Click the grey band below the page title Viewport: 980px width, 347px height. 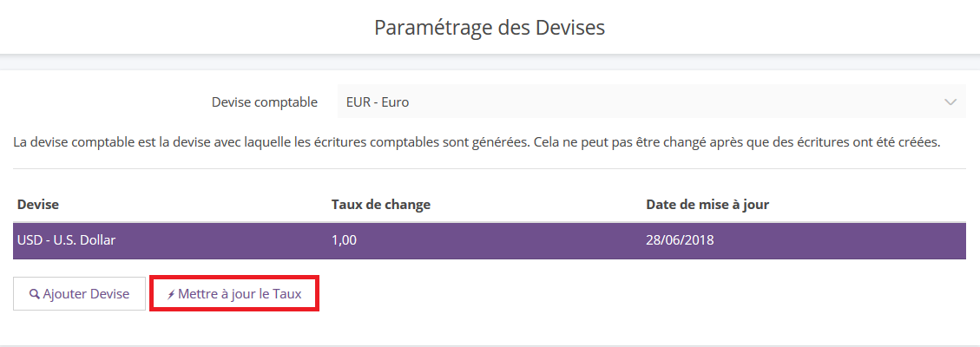click(x=490, y=62)
